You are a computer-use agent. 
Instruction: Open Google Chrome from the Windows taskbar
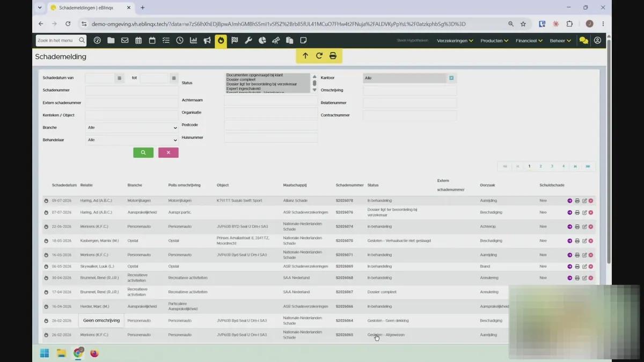tap(78, 353)
